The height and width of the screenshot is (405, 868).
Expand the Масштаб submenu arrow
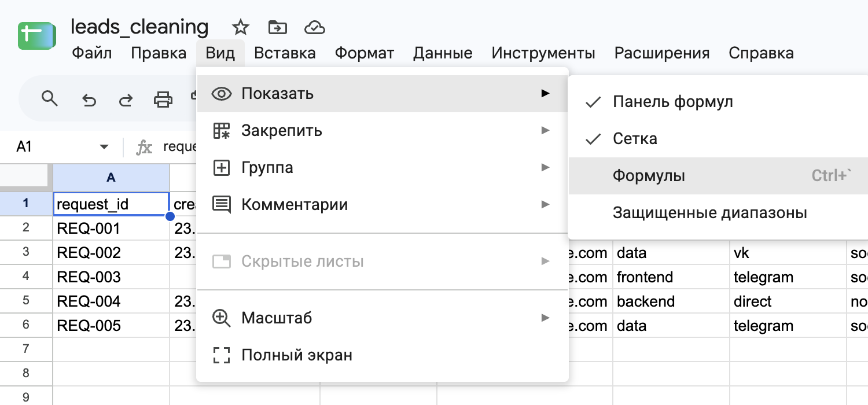coord(545,317)
